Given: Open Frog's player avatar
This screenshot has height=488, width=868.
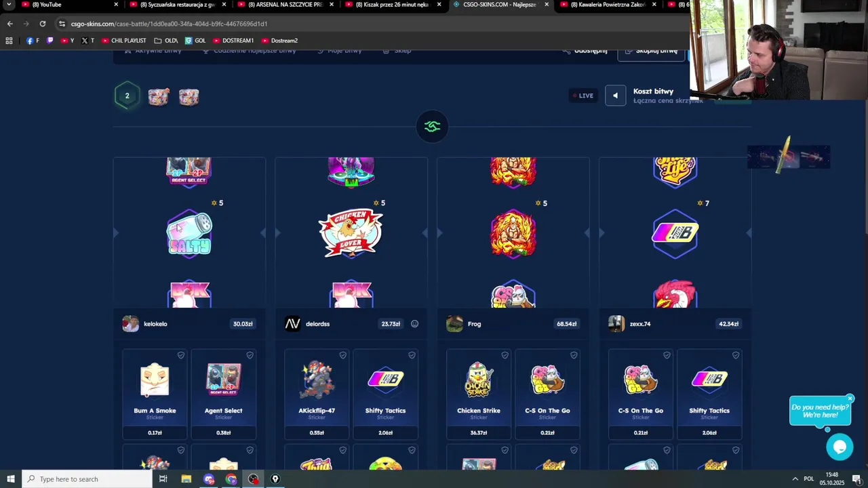Looking at the screenshot, I should tap(454, 324).
